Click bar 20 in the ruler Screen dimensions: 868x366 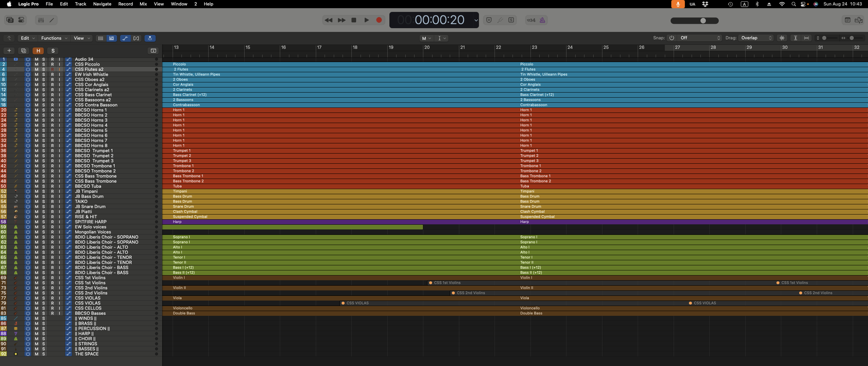tap(427, 47)
